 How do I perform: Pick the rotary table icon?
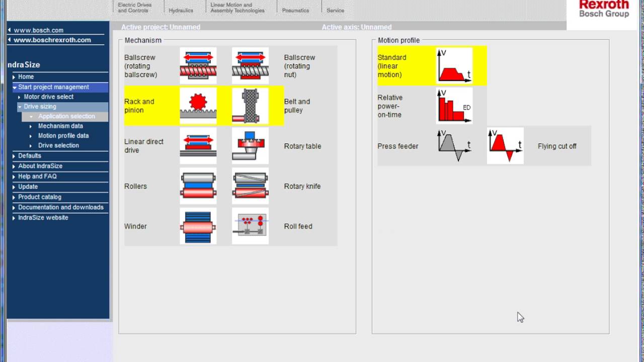point(250,146)
